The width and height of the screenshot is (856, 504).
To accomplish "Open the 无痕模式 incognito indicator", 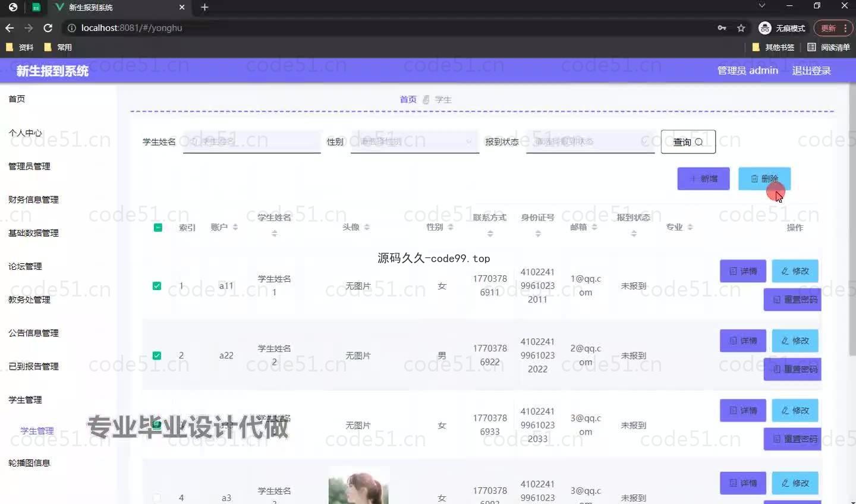I will pos(782,28).
